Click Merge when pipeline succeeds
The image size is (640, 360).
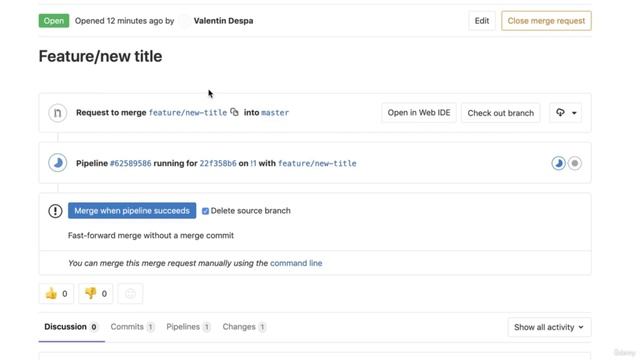[132, 211]
